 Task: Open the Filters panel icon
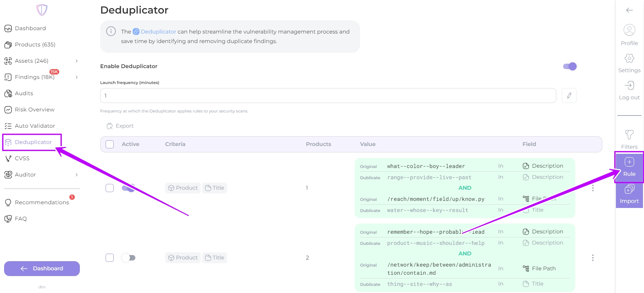tap(629, 135)
